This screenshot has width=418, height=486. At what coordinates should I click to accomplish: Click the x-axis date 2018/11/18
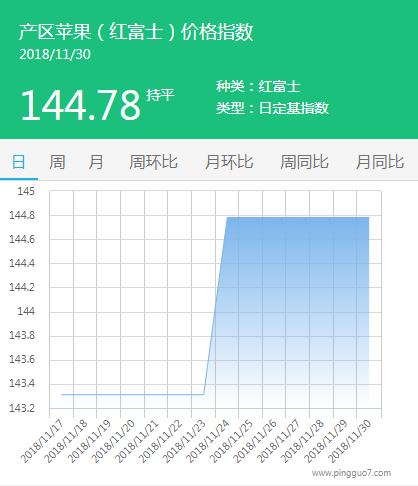(66, 441)
